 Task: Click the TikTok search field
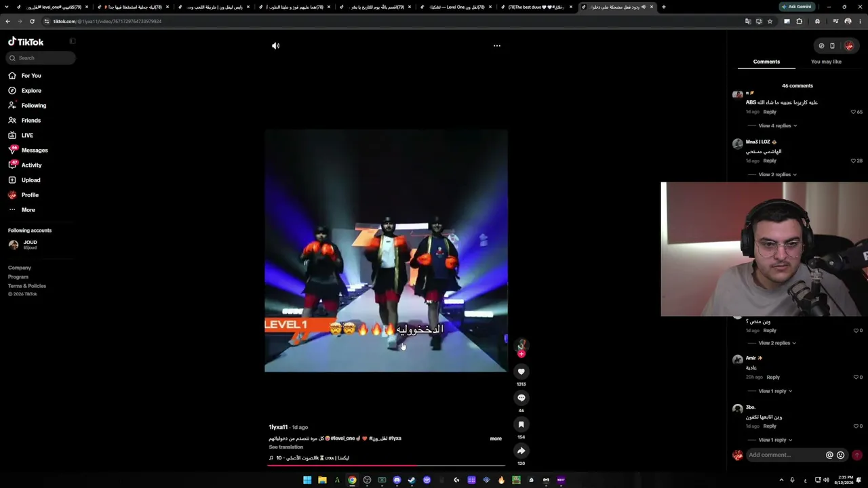click(x=41, y=58)
